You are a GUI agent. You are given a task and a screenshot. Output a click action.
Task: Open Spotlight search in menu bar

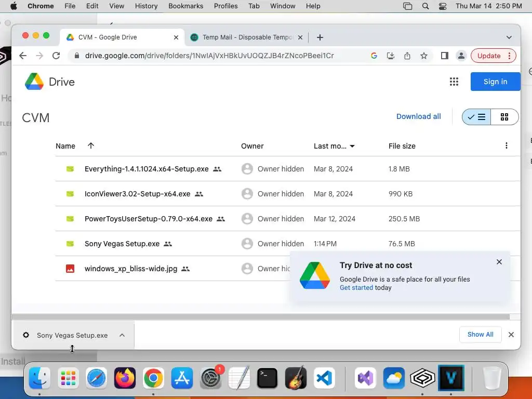click(425, 6)
